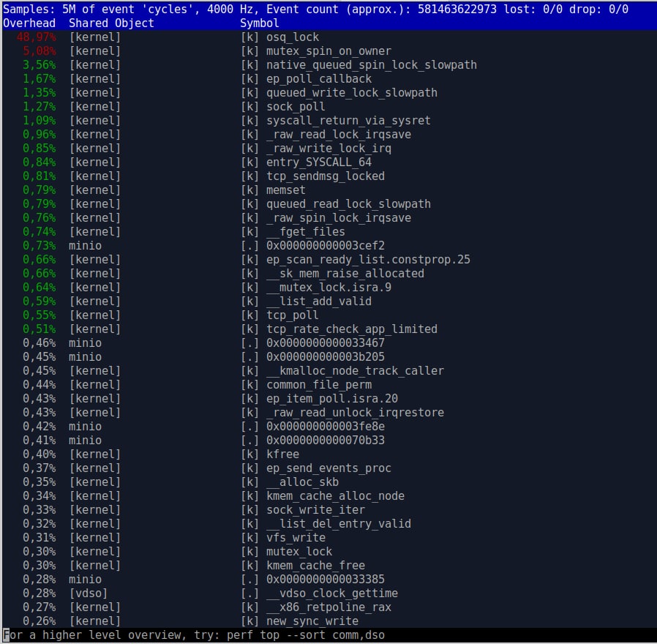Screen dimensions: 657x644
Task: Select minio address 0x000000000003cef2
Action: 325,246
